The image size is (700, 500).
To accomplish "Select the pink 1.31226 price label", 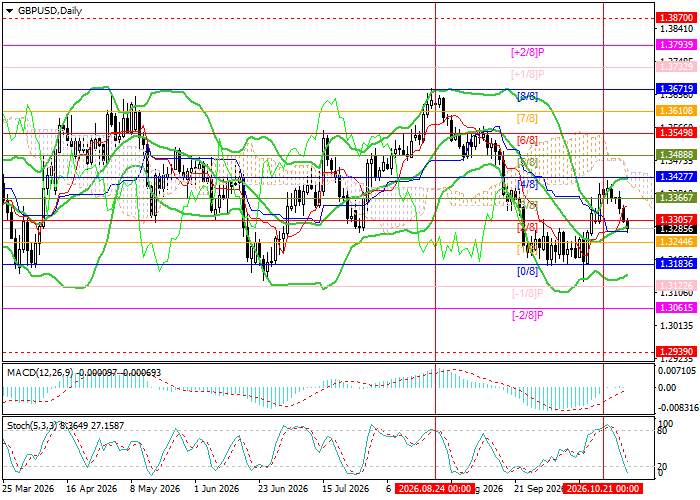I will pos(676,285).
